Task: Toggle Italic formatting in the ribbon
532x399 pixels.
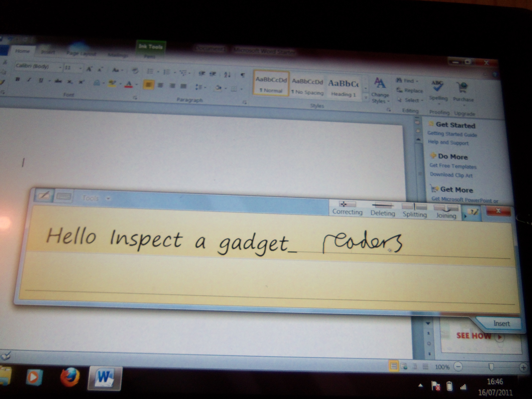Action: [x=29, y=80]
